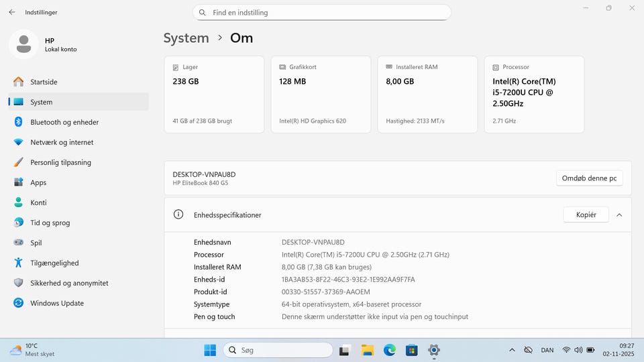The image size is (644, 362).
Task: Open Bluetooth og enheder settings
Action: (x=64, y=122)
